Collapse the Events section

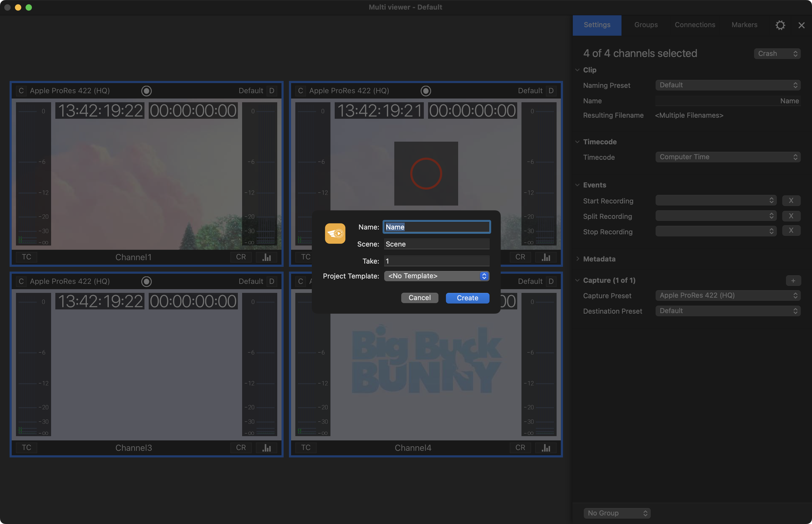point(577,185)
